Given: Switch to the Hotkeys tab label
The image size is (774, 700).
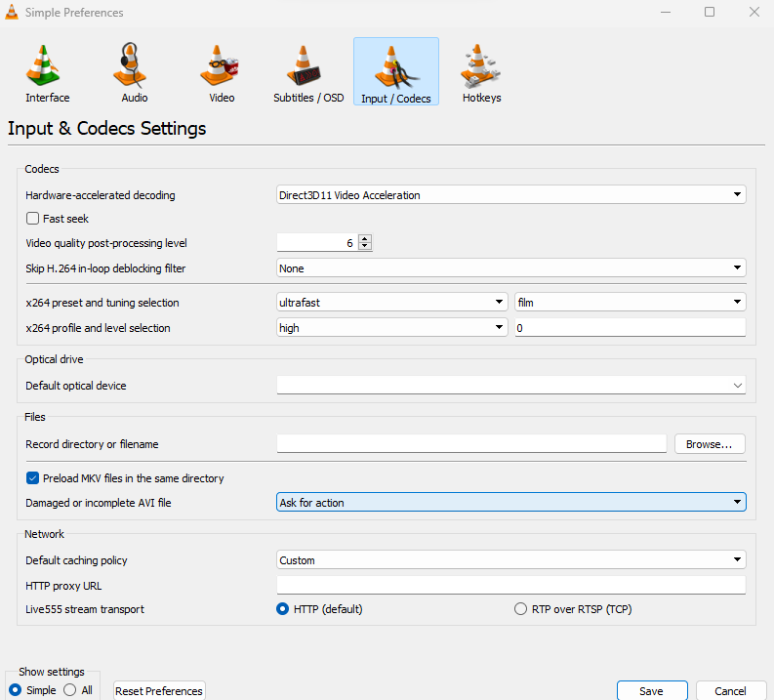Looking at the screenshot, I should (x=482, y=98).
